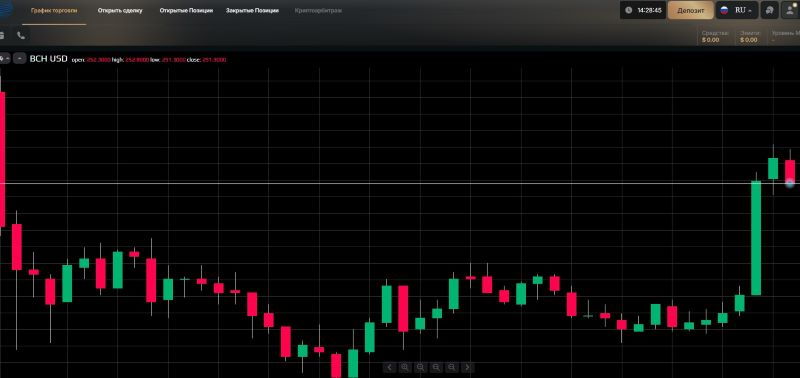Pan chart right with the right arrow
The image size is (800, 378).
click(467, 367)
